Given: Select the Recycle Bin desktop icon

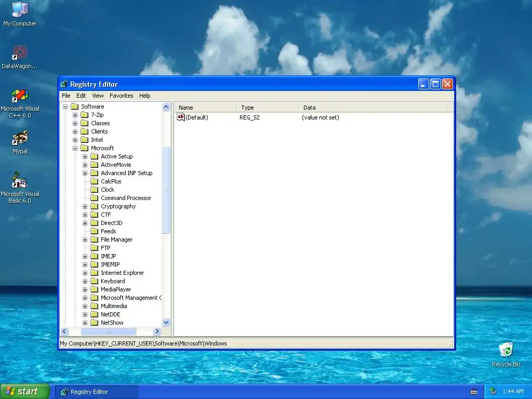Looking at the screenshot, I should click(506, 350).
